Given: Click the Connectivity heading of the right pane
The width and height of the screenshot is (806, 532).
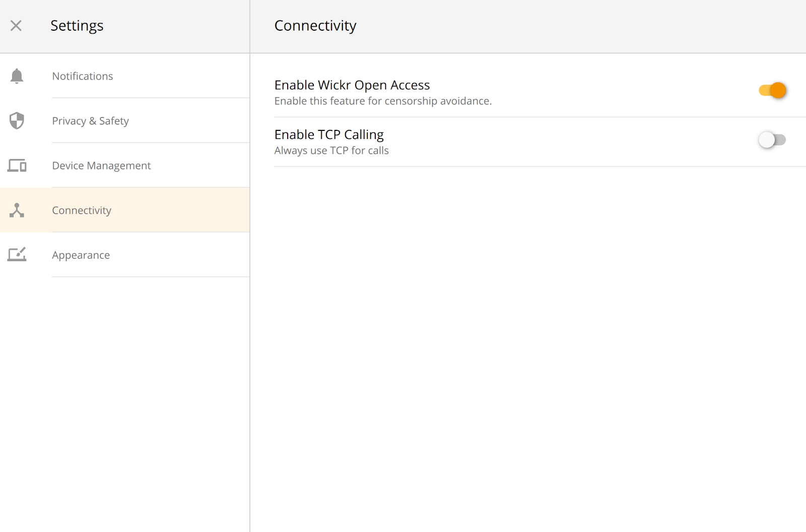Looking at the screenshot, I should (315, 26).
